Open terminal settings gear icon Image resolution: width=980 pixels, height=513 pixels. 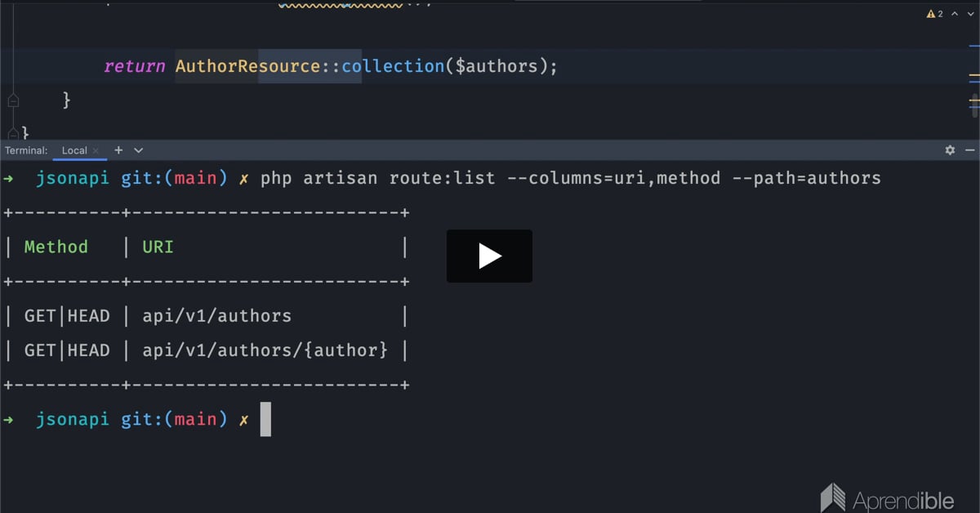[950, 150]
